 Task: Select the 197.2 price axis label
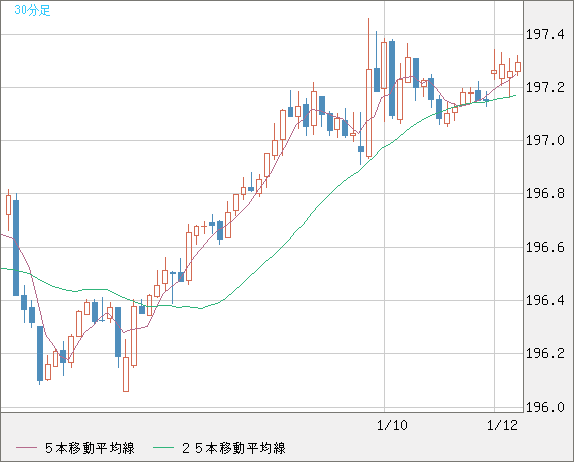(x=545, y=87)
